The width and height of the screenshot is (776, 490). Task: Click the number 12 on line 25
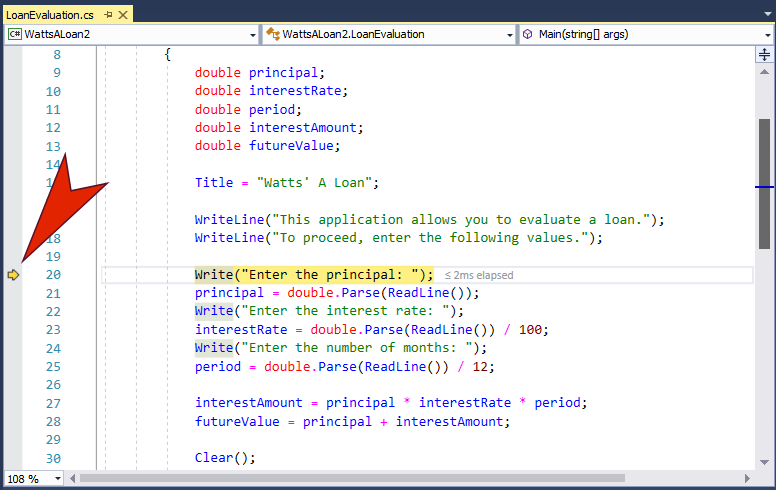(x=480, y=366)
